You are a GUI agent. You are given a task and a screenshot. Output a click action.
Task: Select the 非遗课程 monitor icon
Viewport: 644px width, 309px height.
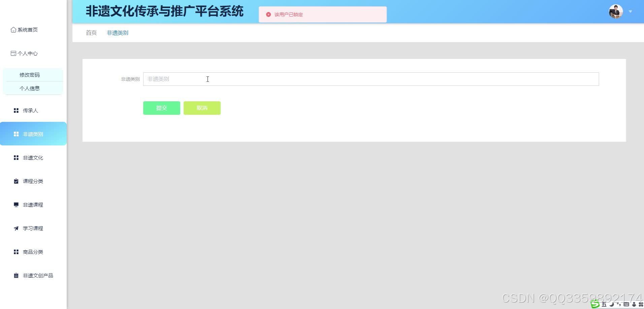coord(16,204)
